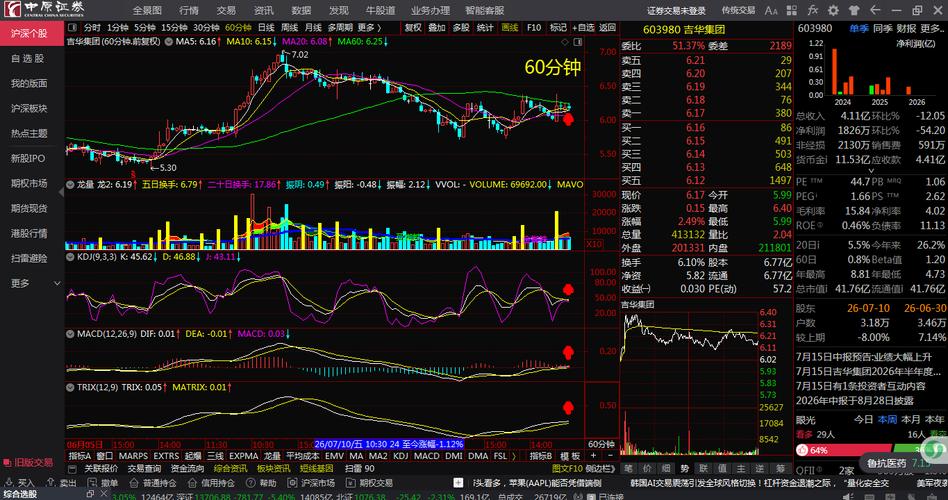Expand more indicators arrow after FSL

coord(514,456)
